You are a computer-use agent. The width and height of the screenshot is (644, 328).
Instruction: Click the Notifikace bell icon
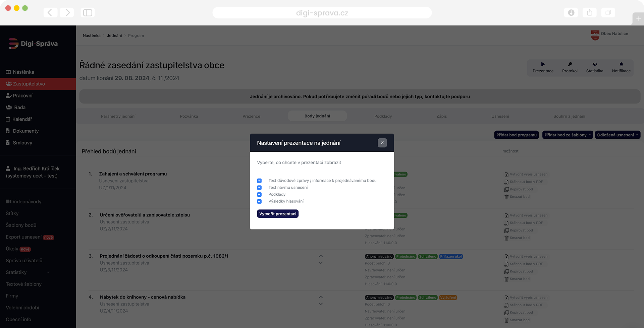pos(621,64)
